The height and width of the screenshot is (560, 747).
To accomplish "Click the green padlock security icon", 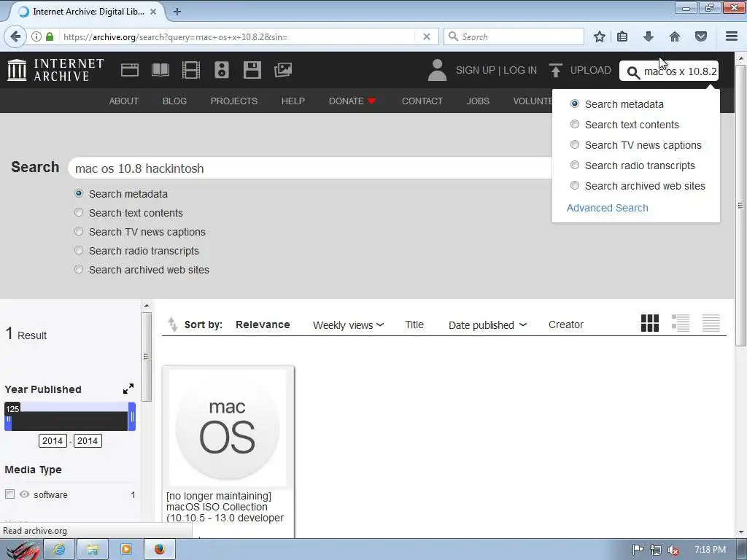I will tap(50, 36).
